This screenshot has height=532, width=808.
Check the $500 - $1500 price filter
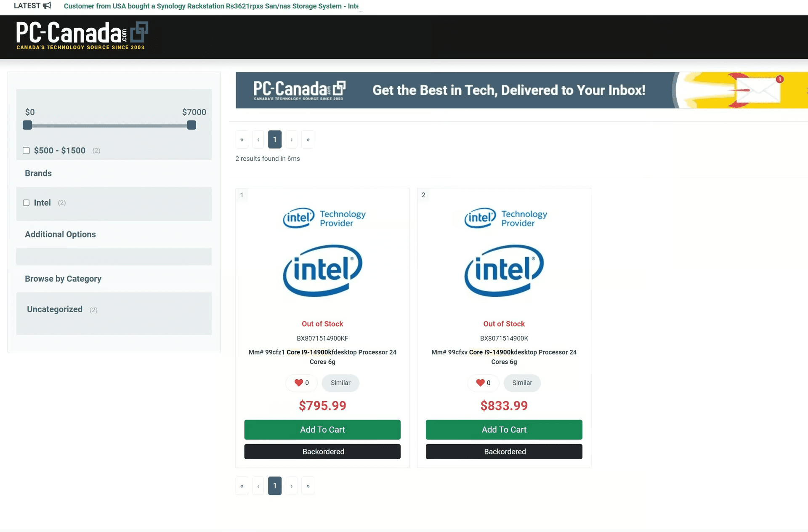pyautogui.click(x=26, y=150)
